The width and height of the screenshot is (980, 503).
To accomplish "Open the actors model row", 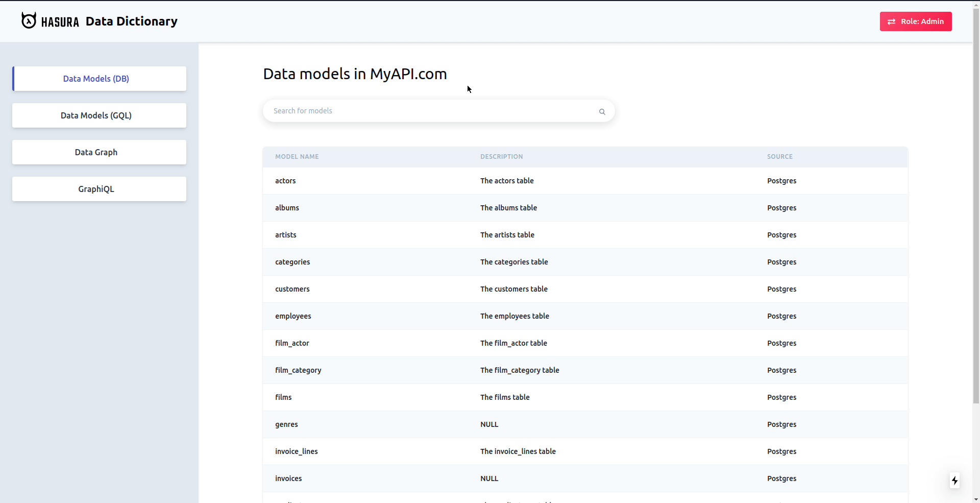I will (585, 181).
